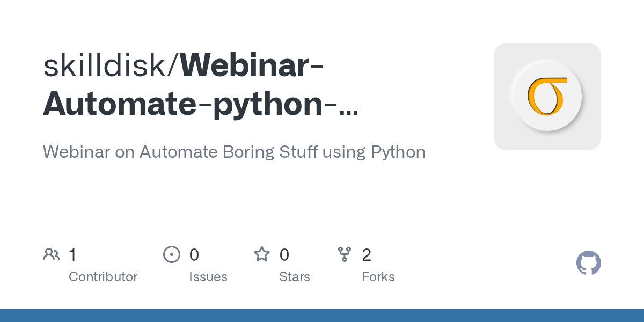Select the description 'Webinar on Automate Boring Stuff using Python'
Screen dimensions: 644x322
(234, 152)
